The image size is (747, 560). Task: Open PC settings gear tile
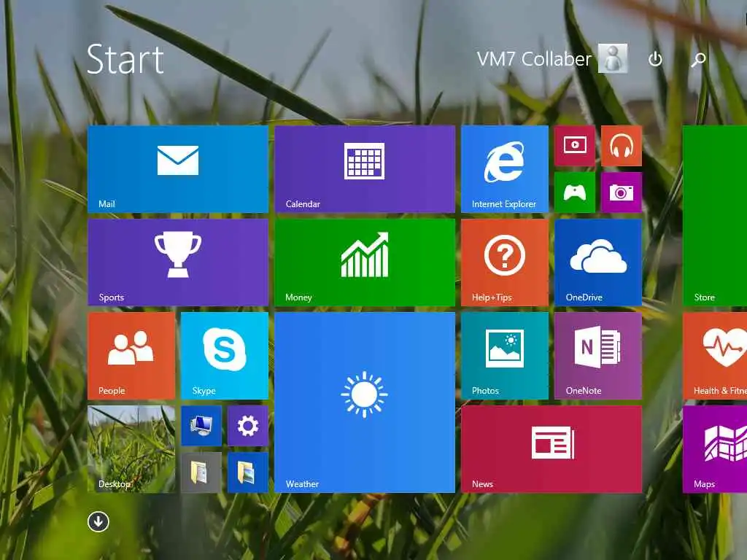[248, 426]
